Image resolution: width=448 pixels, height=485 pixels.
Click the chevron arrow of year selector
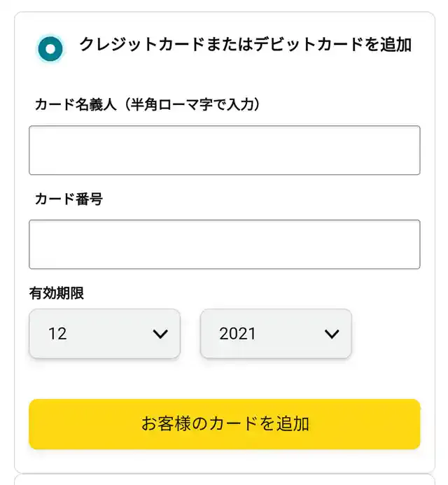click(332, 335)
